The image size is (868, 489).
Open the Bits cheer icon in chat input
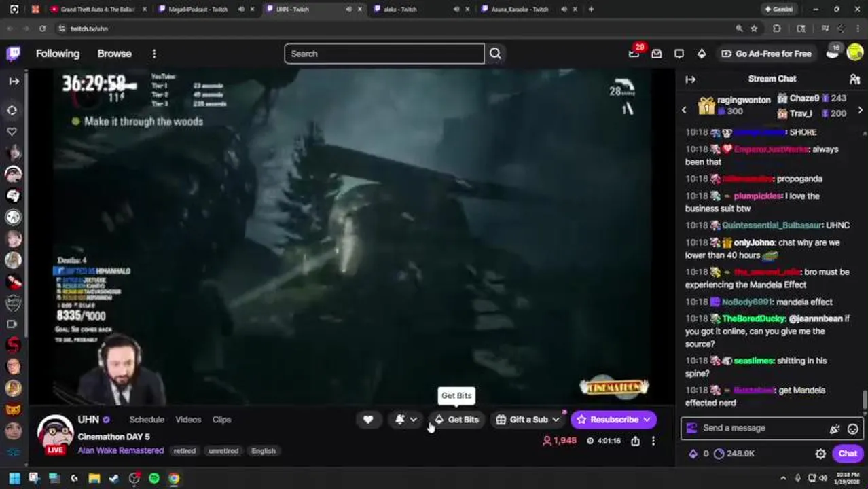[x=835, y=429]
